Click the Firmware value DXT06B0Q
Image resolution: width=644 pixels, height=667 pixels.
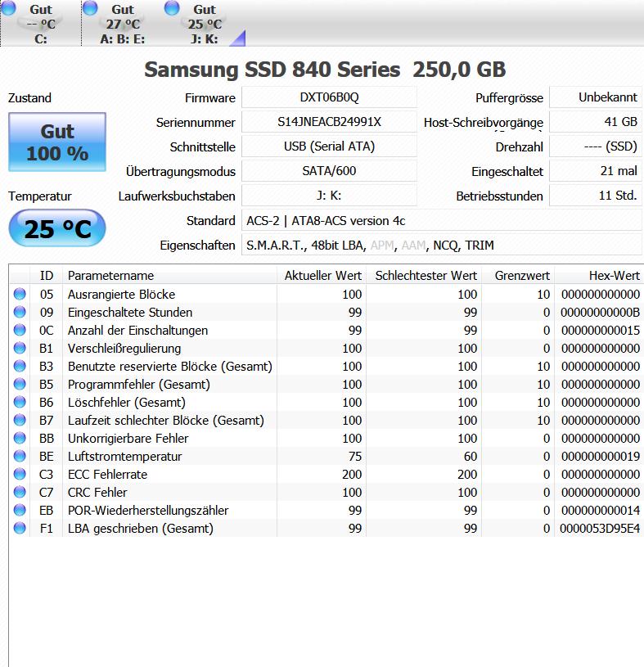[x=329, y=97]
